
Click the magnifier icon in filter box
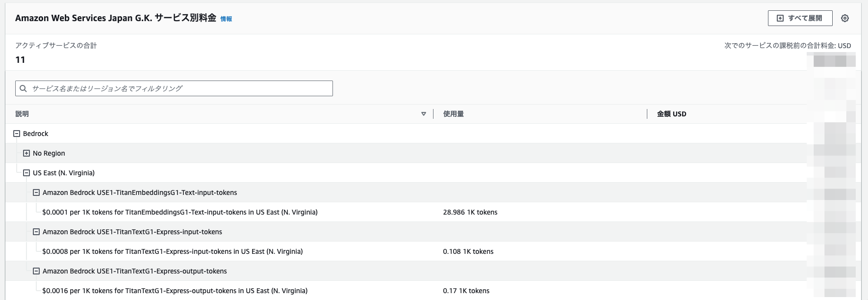pos(23,88)
